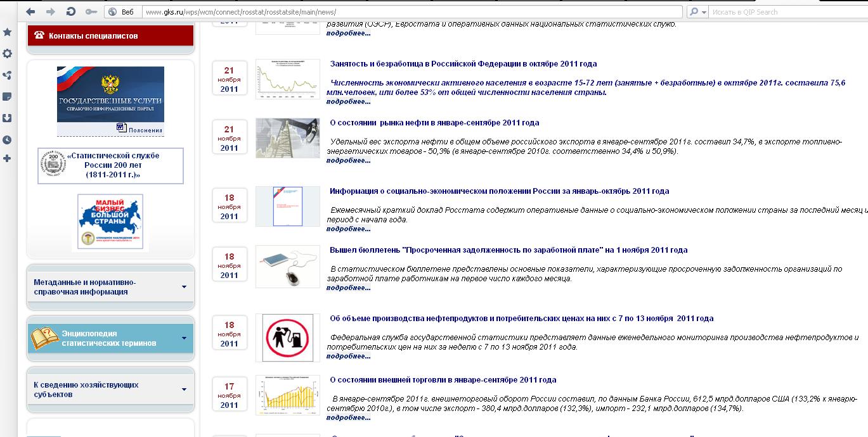The width and height of the screenshot is (868, 437).
Task: Open Малый бизнес большой страны banner
Action: [110, 222]
